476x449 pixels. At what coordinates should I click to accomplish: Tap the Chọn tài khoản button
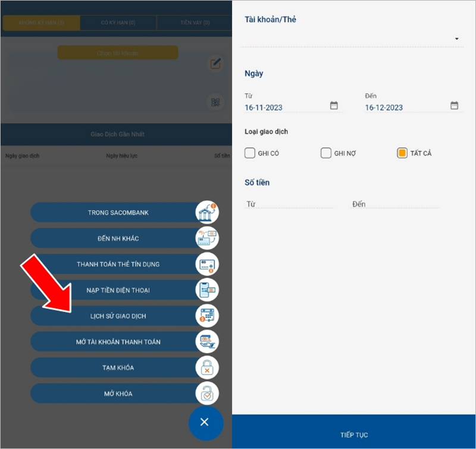pos(118,53)
